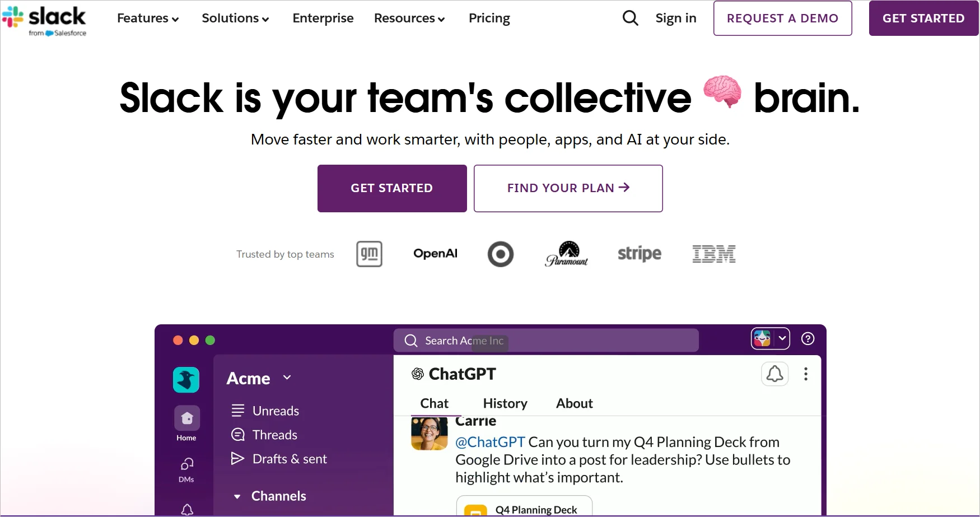
Task: Expand the Resources navigation dropdown
Action: pos(409,18)
